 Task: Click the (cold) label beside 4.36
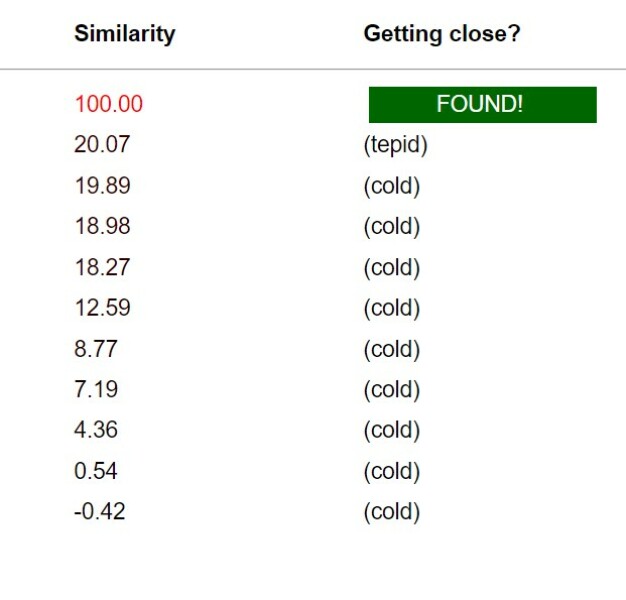[x=391, y=430]
